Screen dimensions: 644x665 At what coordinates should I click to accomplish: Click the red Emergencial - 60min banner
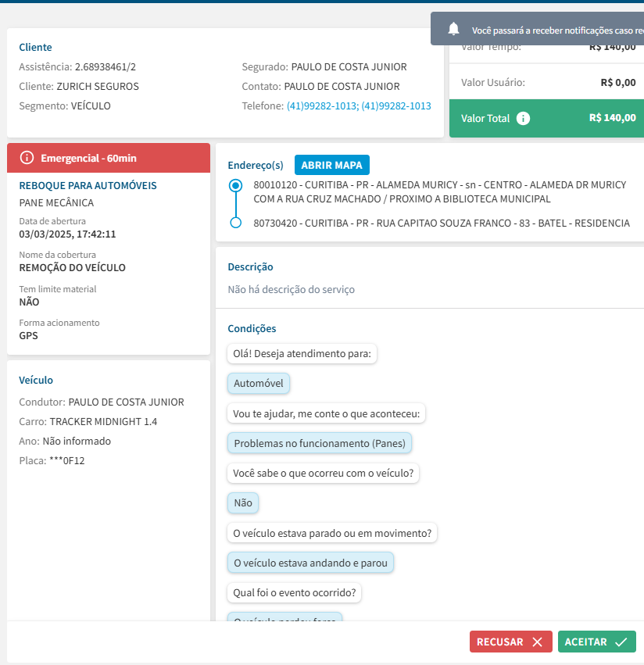(109, 158)
